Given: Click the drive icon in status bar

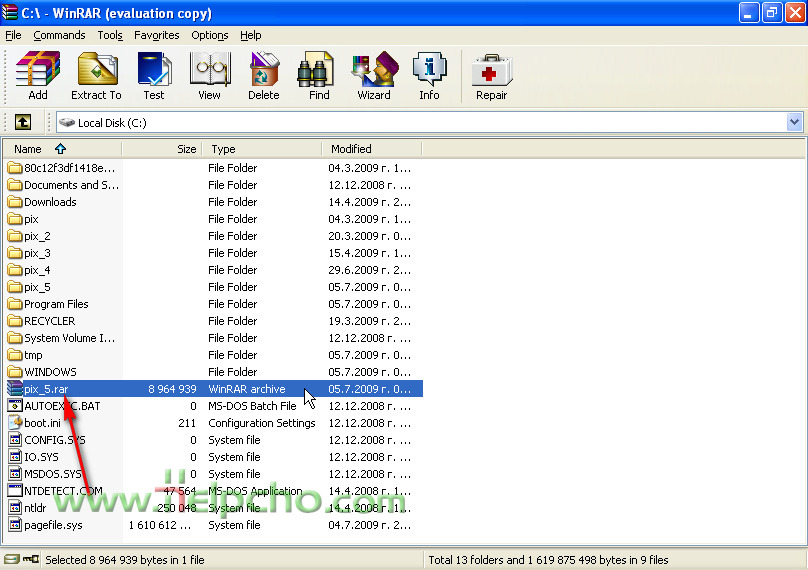Looking at the screenshot, I should click(x=11, y=559).
